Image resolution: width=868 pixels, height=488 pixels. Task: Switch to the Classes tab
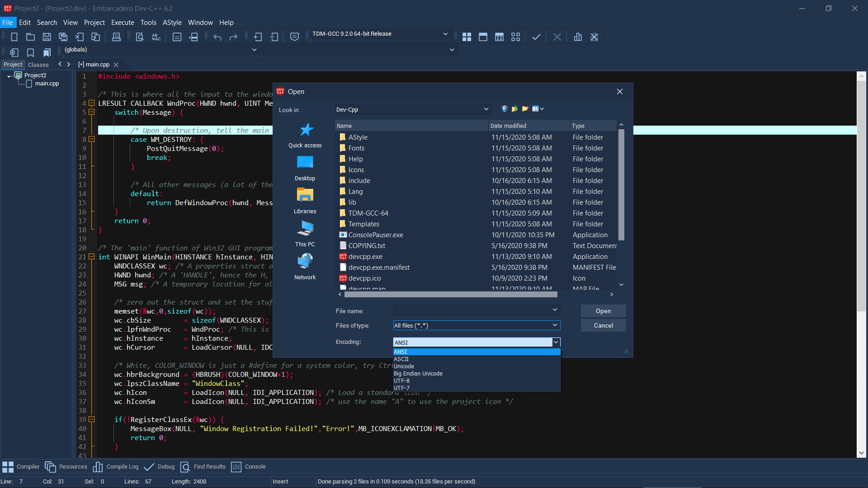pyautogui.click(x=38, y=64)
